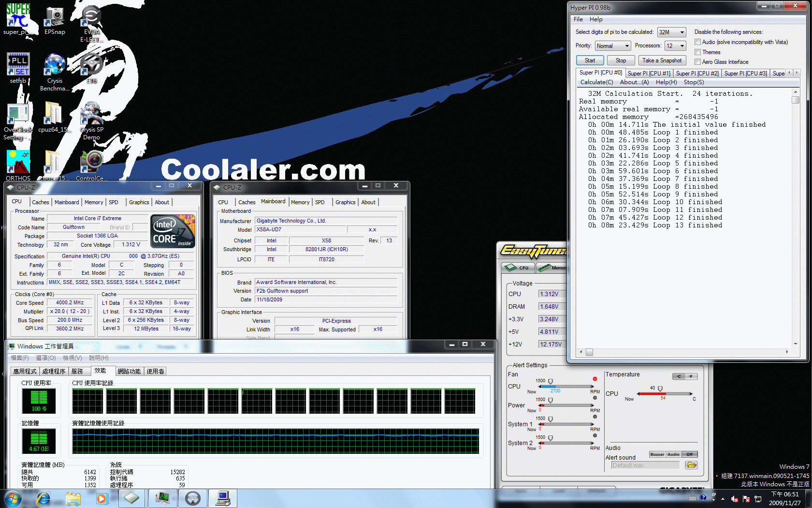
Task: Click the EasyTune Memory tab icon
Action: pos(551,267)
